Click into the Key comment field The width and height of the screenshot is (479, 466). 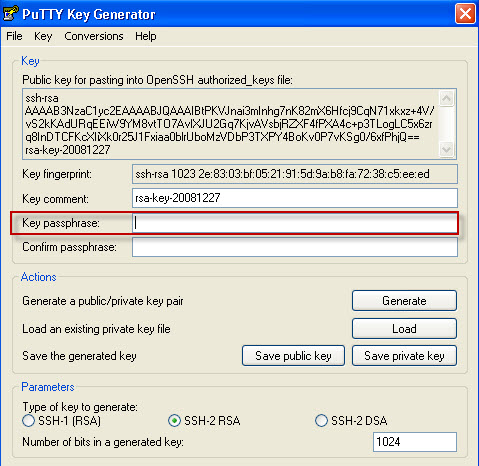point(295,198)
